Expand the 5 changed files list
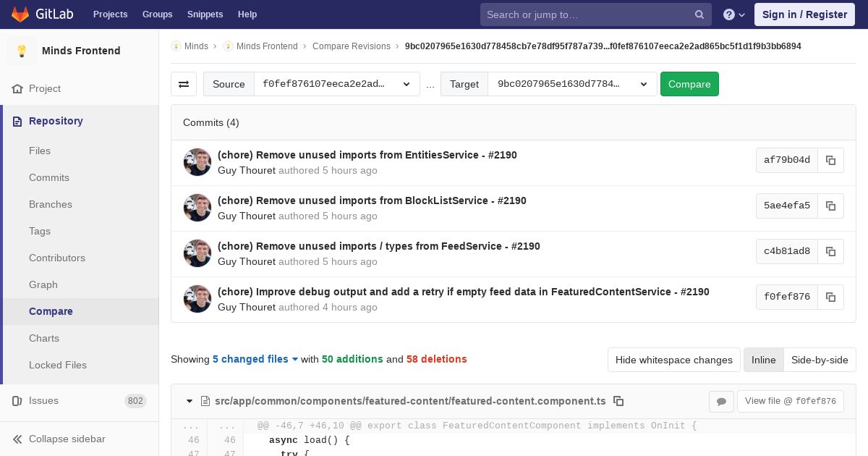868x456 pixels. coord(255,359)
